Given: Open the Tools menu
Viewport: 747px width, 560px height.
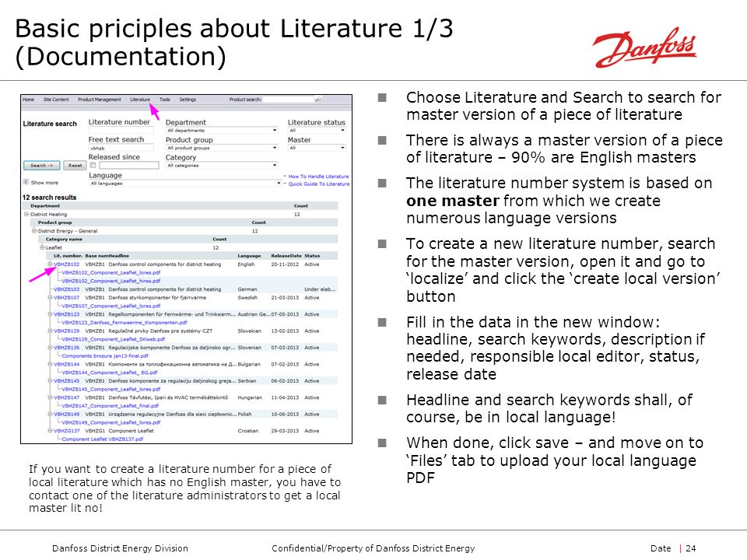Looking at the screenshot, I should point(165,100).
